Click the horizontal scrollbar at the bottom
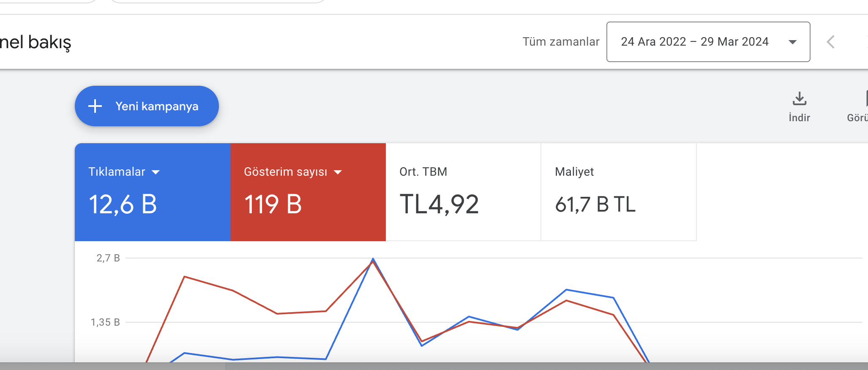The image size is (868, 370). (434, 366)
